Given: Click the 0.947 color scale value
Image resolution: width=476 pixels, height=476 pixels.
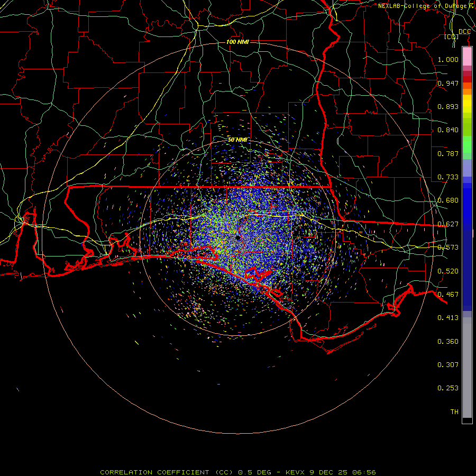Looking at the screenshot, I should [x=448, y=83].
